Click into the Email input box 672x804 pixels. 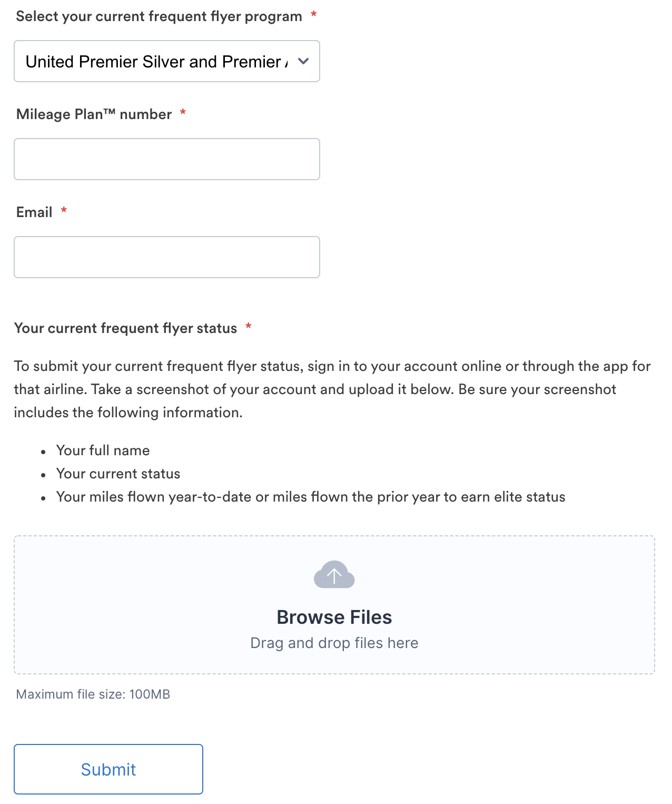pyautogui.click(x=166, y=257)
